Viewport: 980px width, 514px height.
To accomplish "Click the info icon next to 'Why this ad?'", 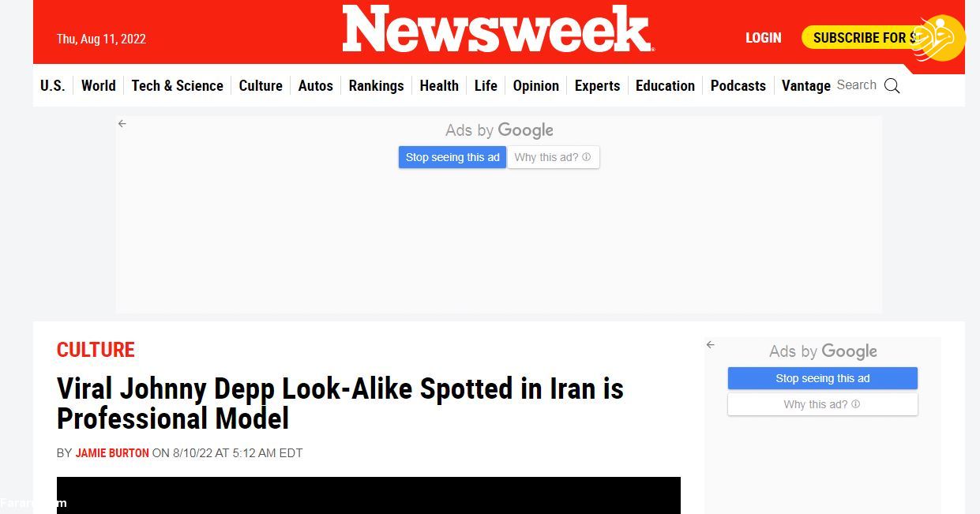I will pos(585,157).
